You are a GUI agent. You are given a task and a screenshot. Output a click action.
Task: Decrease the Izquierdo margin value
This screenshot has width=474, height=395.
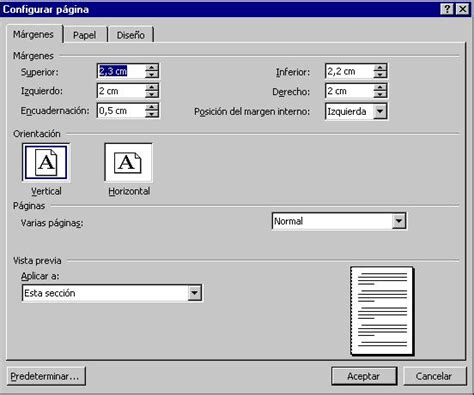pos(152,94)
